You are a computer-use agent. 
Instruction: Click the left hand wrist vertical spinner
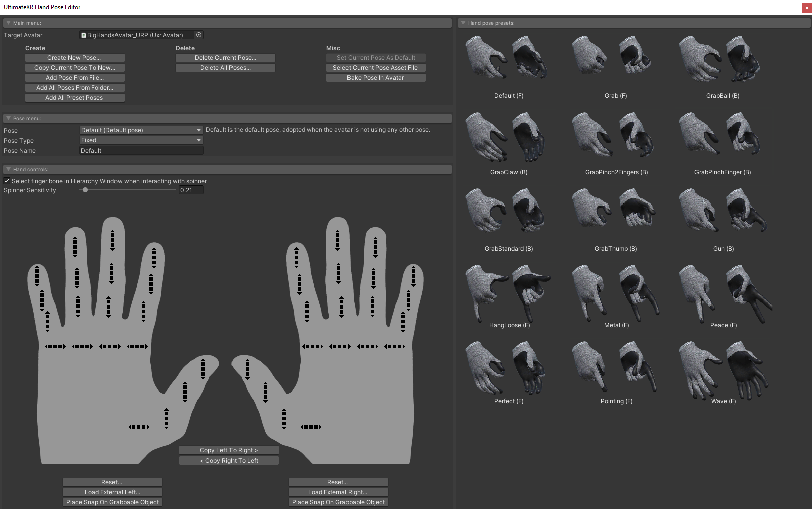[x=166, y=419]
